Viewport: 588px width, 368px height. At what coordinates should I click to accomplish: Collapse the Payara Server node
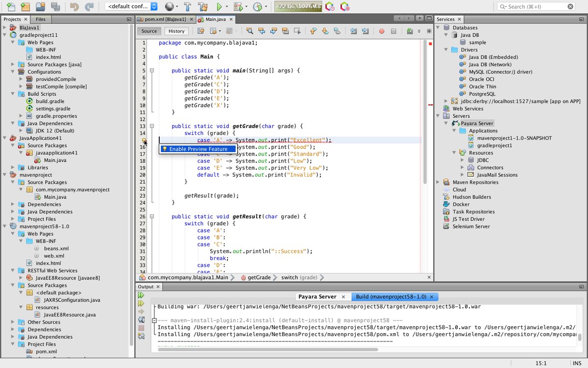446,123
